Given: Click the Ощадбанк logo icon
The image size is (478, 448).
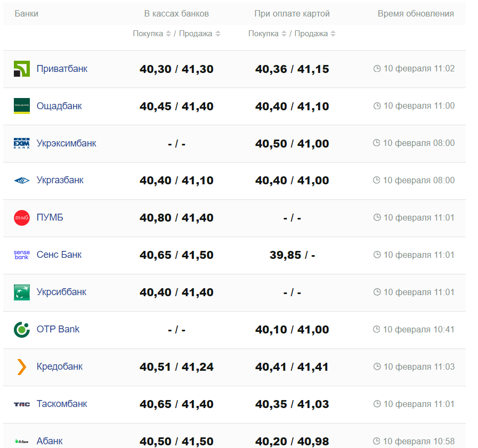Looking at the screenshot, I should pos(22,106).
